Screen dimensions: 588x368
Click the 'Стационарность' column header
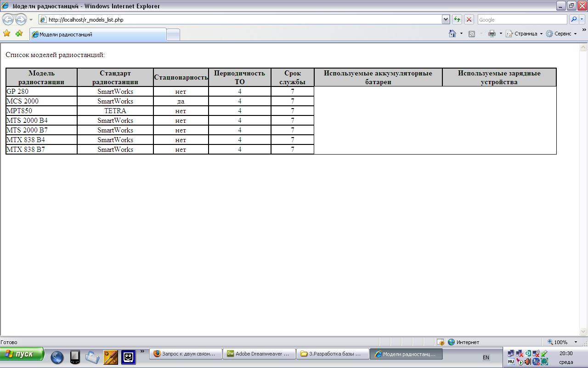pos(181,77)
